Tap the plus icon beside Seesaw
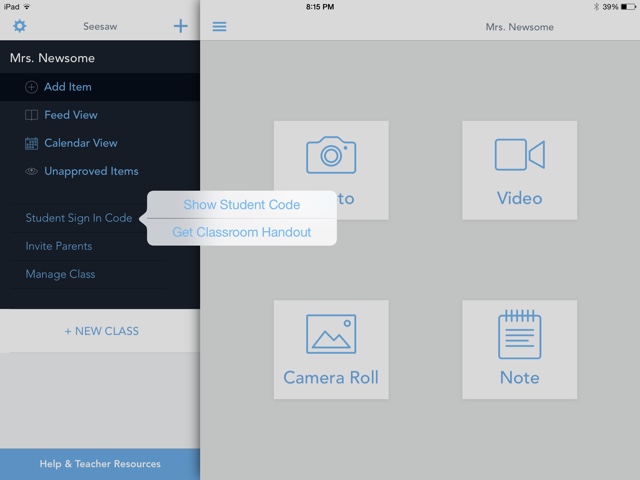 [x=180, y=26]
